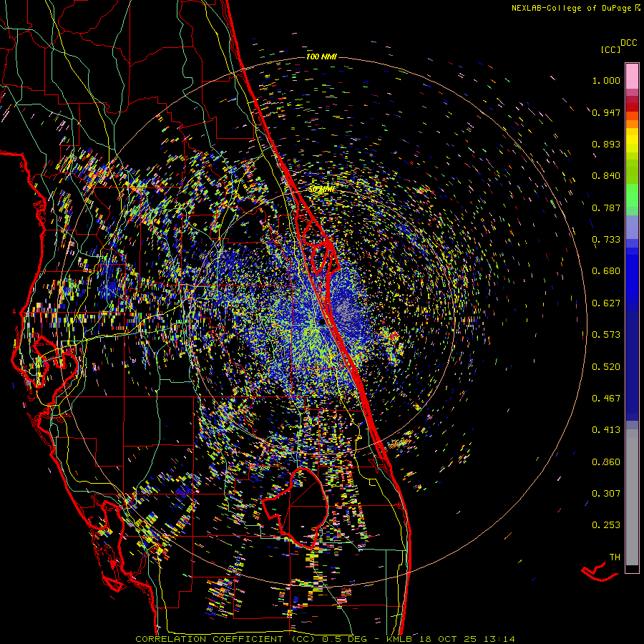Pick the bright blue segment near 0.680
The width and height of the screenshot is (644, 644).
coord(632,275)
